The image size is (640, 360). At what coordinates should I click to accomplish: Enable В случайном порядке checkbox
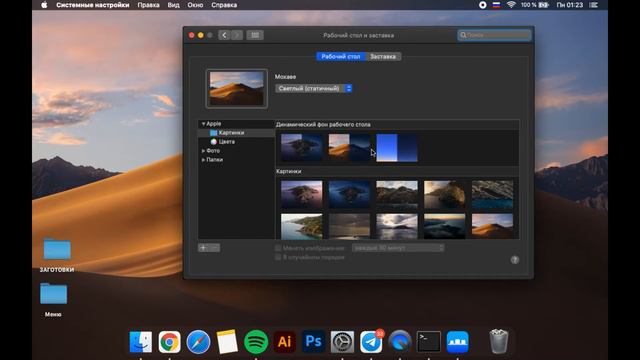tap(278, 257)
